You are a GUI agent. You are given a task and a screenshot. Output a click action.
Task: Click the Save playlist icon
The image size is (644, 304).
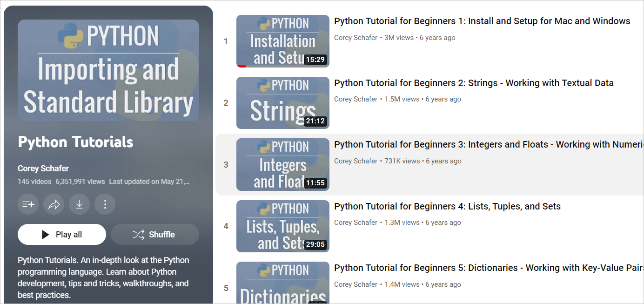click(28, 204)
